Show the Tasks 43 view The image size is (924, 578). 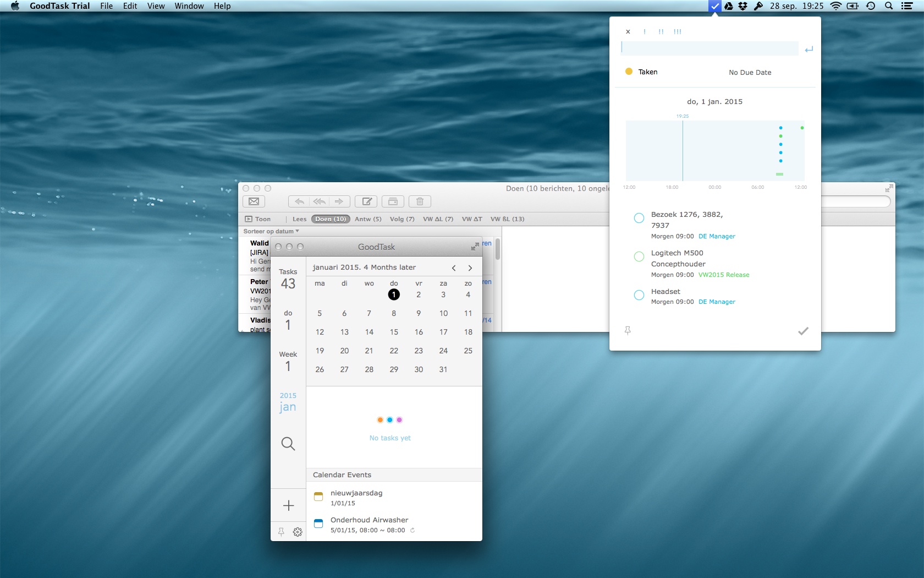[288, 280]
